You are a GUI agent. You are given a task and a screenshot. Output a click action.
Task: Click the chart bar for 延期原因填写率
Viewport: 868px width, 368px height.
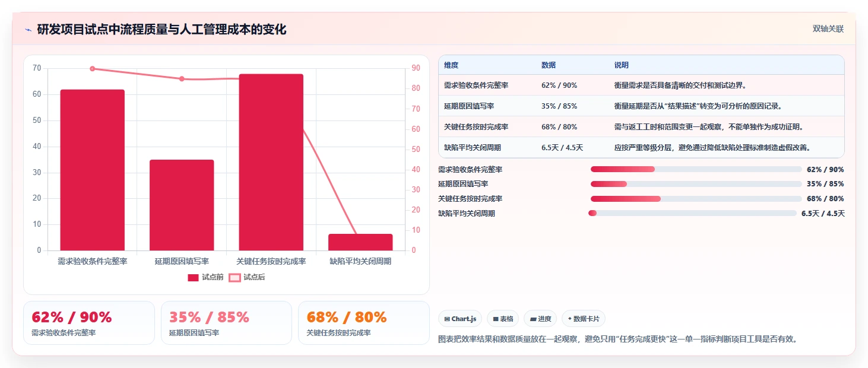(182, 205)
